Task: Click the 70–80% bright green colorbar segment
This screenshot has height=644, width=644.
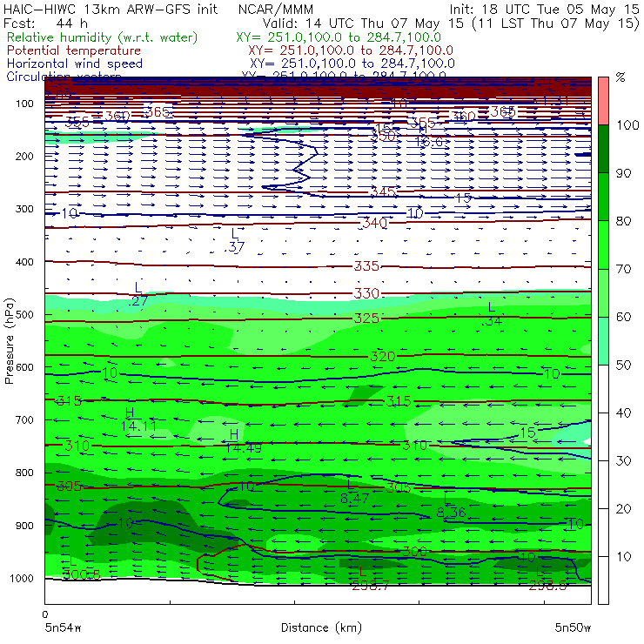Action: click(603, 245)
